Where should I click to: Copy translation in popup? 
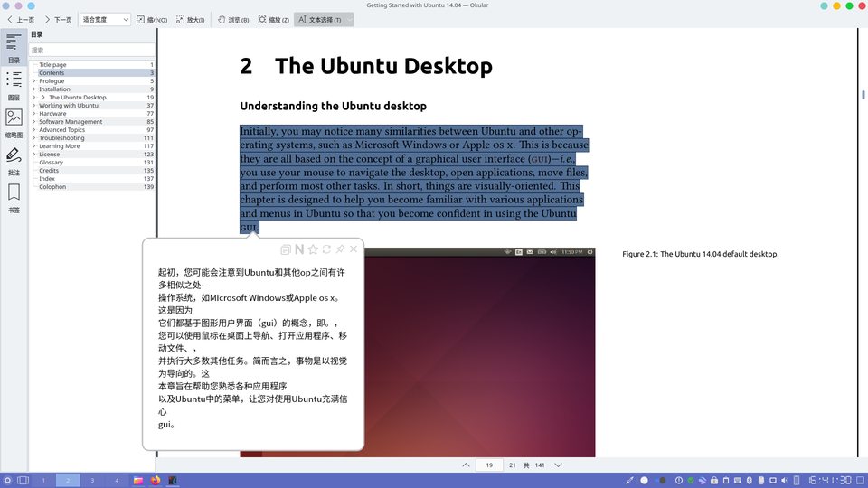tap(286, 249)
